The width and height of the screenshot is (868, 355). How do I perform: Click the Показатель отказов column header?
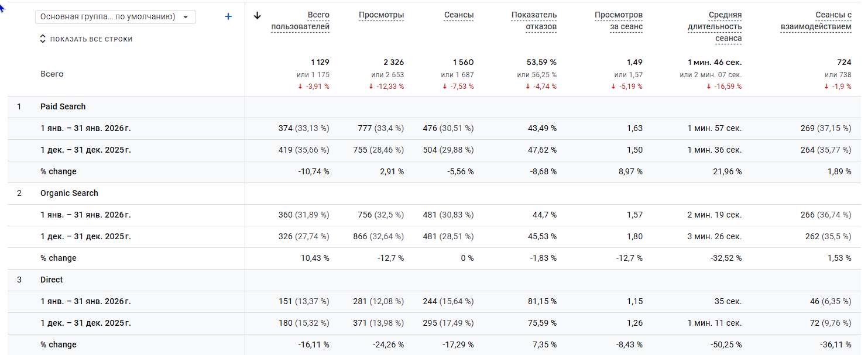click(x=534, y=20)
